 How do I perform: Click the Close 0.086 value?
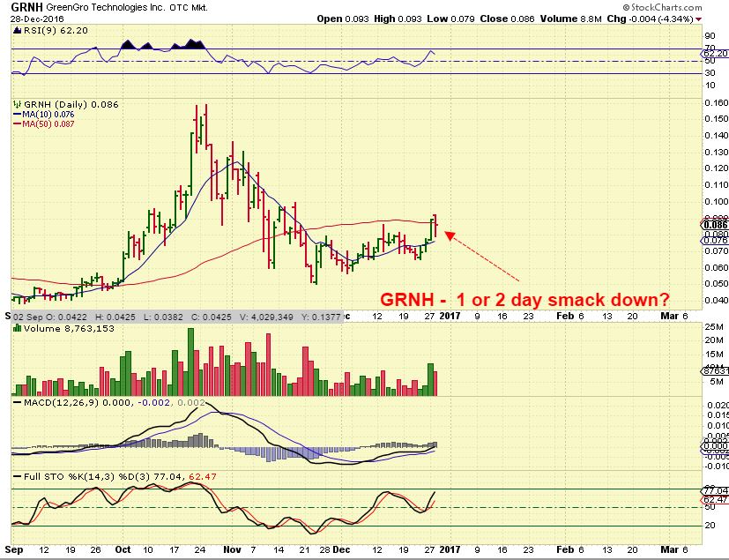(x=507, y=19)
